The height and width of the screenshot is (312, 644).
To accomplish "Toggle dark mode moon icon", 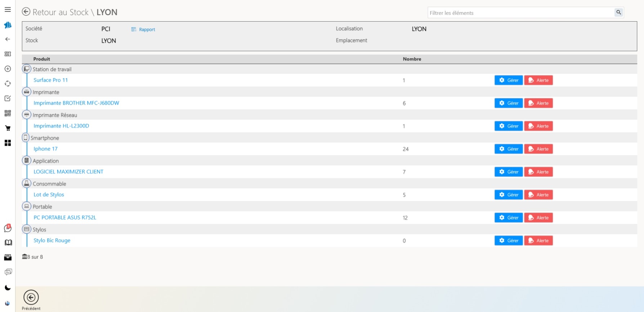I will coord(8,288).
